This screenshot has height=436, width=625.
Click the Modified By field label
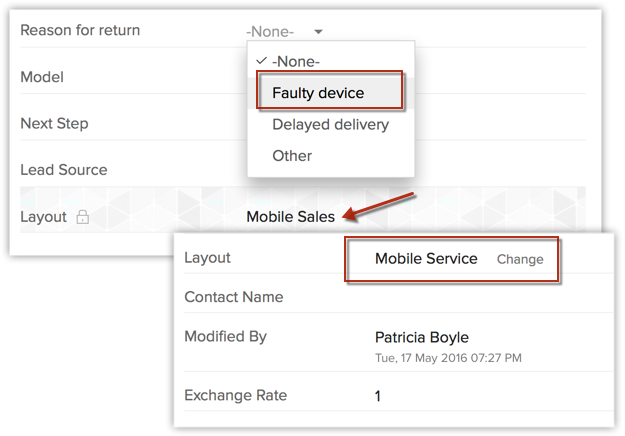[225, 337]
